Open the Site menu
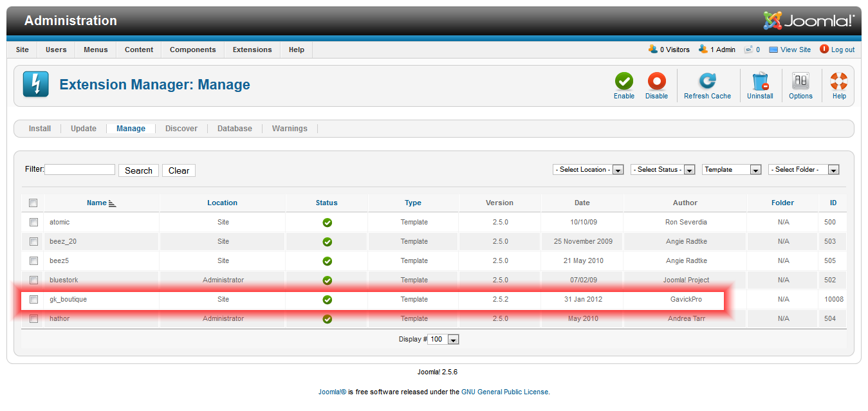 click(23, 50)
